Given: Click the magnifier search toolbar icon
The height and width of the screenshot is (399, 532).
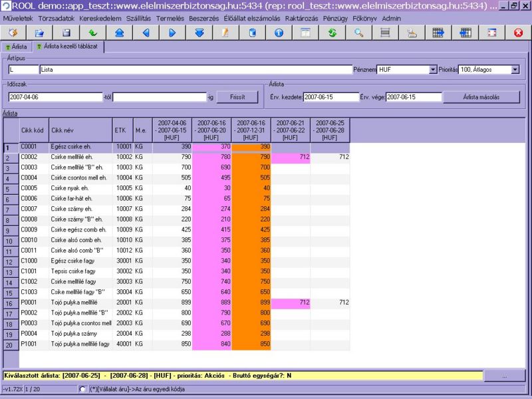Looking at the screenshot, I should [x=358, y=32].
